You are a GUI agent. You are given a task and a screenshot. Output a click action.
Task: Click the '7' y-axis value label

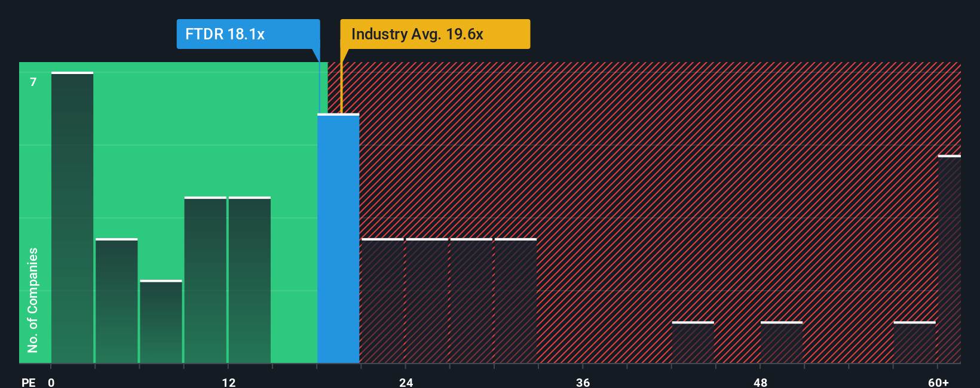[x=33, y=82]
